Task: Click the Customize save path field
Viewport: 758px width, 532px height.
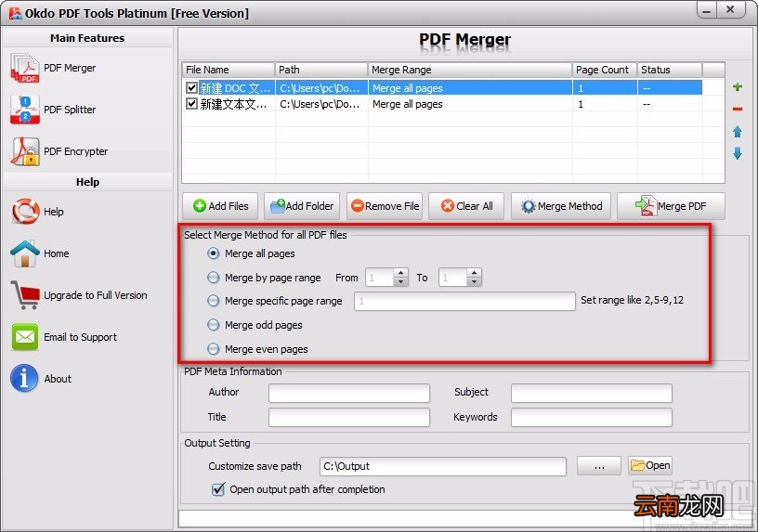Action: tap(443, 466)
